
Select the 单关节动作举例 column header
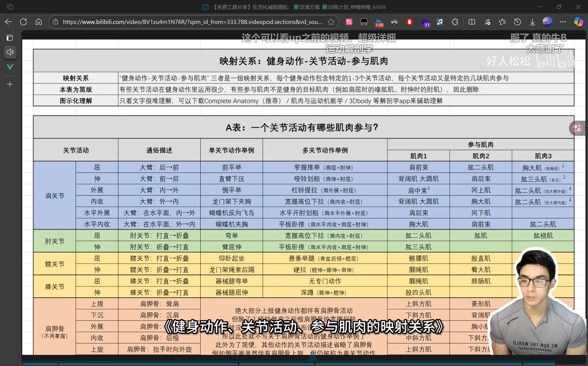click(231, 150)
